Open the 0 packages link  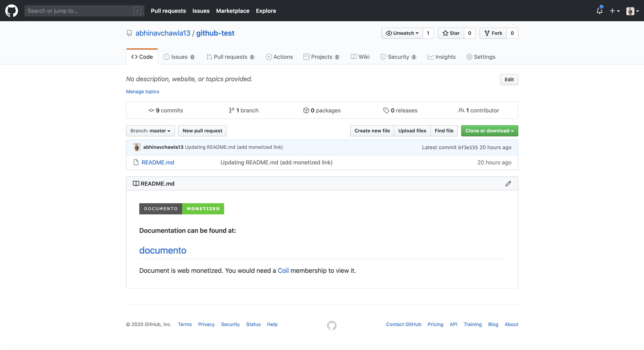[322, 110]
